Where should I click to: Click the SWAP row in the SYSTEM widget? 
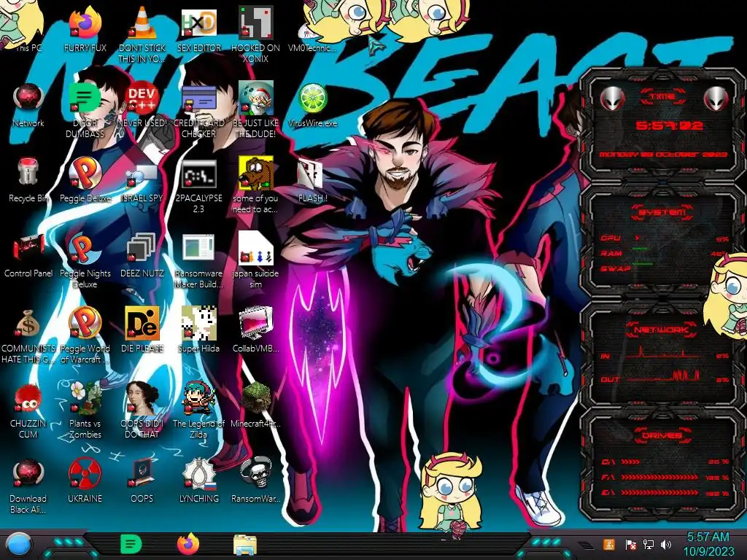point(628,268)
